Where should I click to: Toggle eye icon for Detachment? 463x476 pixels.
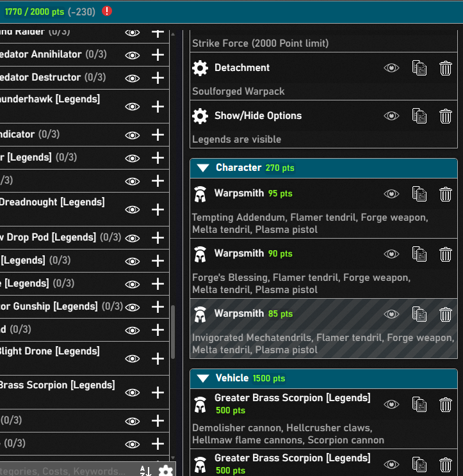pyautogui.click(x=391, y=68)
